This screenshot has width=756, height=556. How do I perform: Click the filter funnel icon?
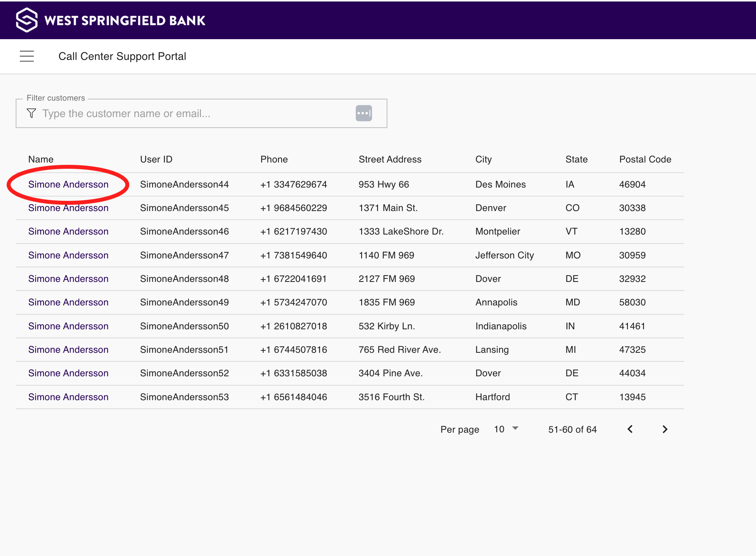[x=31, y=113]
